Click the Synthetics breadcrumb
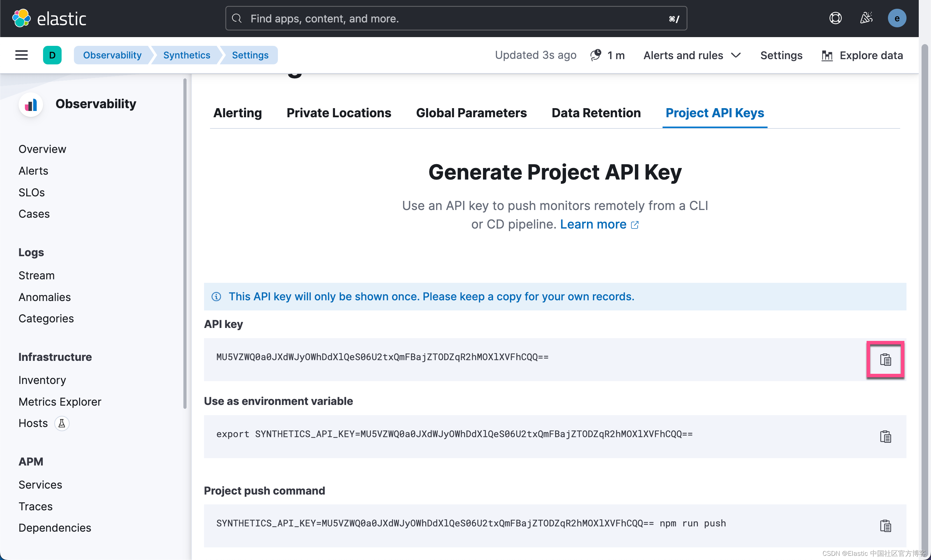 pyautogui.click(x=187, y=55)
